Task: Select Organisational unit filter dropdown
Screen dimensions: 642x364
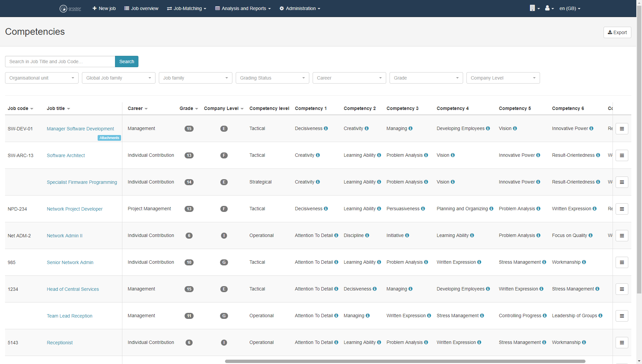Action: point(41,78)
